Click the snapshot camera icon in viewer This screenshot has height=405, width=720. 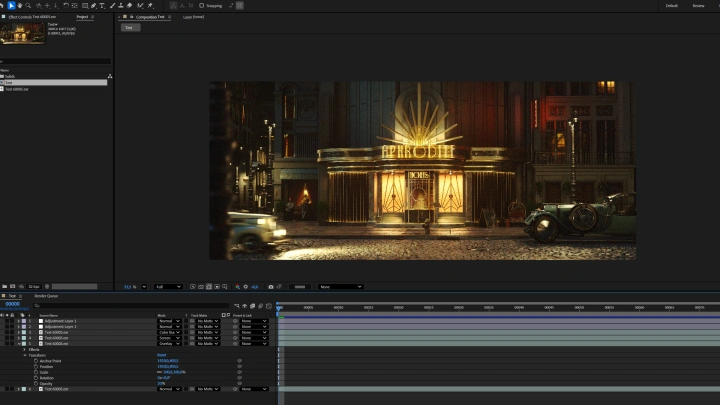pyautogui.click(x=271, y=287)
